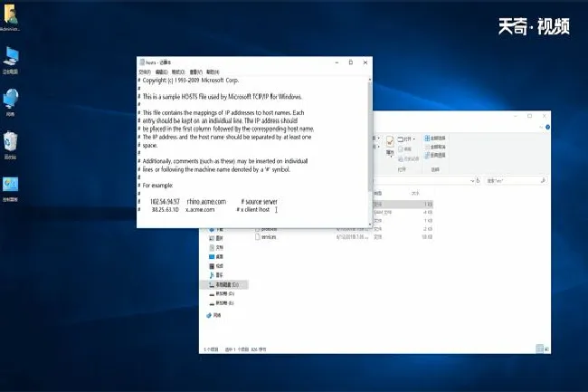
Task: Click the Type column header in Explorer
Action: pos(377,194)
